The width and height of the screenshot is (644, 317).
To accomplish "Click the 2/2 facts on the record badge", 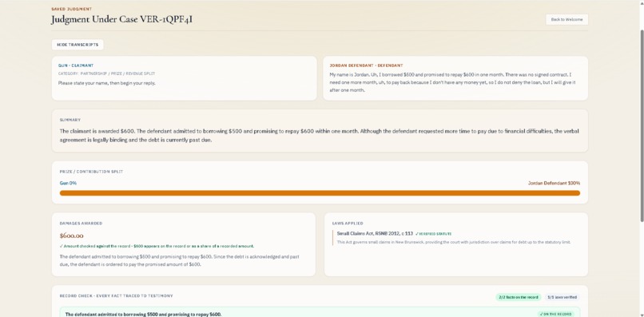I will (518, 297).
